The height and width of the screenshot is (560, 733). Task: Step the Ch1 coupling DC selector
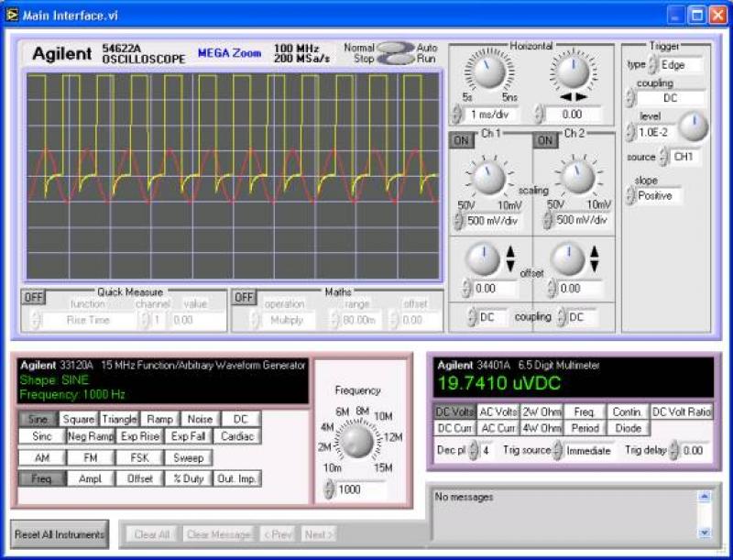pos(472,317)
